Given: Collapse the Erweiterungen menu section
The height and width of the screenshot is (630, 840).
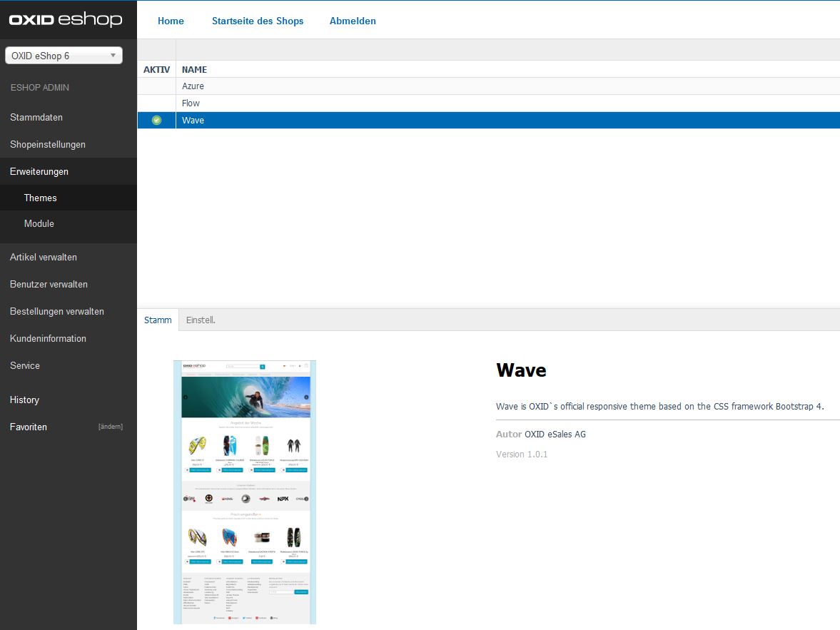Looking at the screenshot, I should pos(39,171).
